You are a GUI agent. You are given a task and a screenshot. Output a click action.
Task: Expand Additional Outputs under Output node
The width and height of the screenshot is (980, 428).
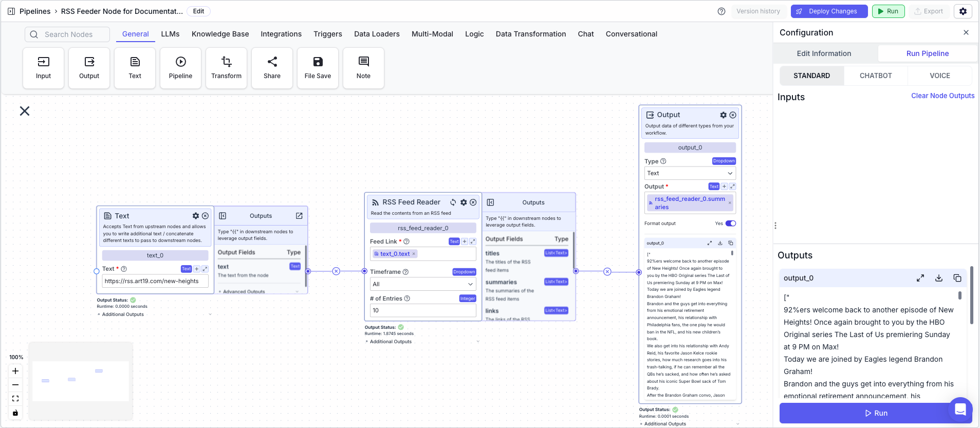point(690,424)
